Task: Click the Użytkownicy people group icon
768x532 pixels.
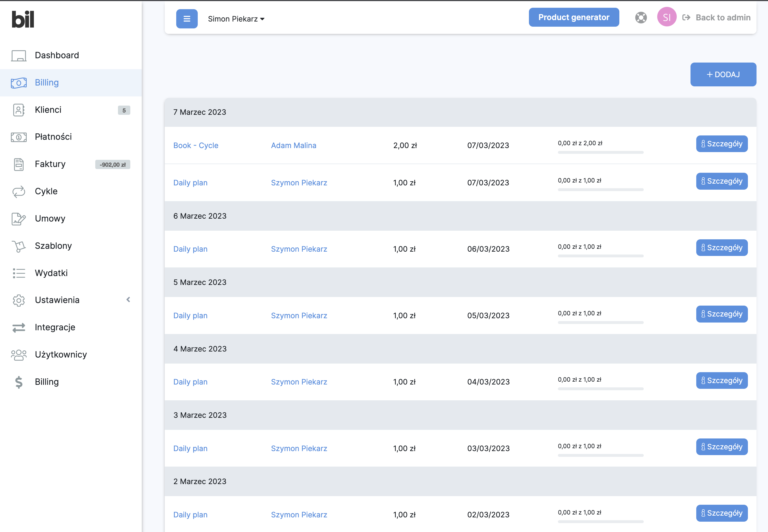Action: (x=19, y=355)
